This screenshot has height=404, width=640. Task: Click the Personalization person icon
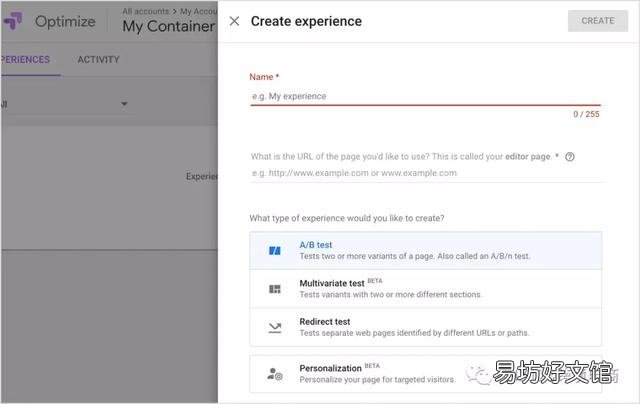(x=275, y=374)
